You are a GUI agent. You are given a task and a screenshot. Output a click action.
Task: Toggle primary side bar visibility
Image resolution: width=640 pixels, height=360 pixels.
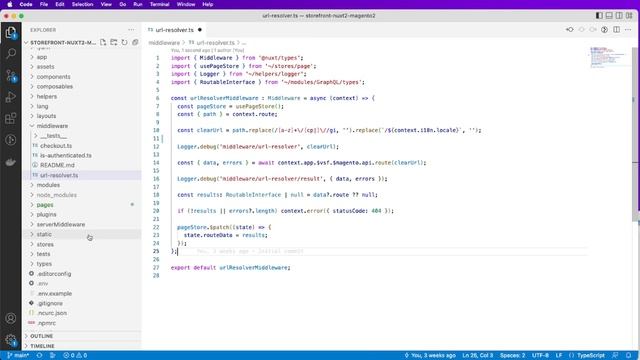pos(599,16)
